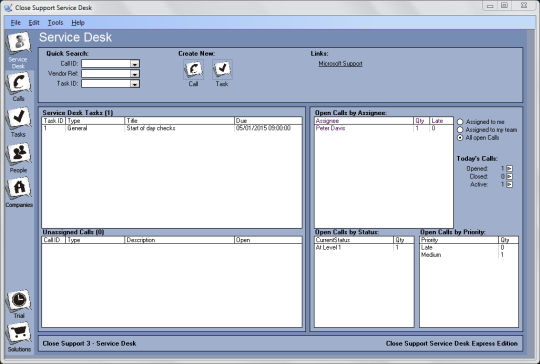This screenshot has width=540, height=364.
Task: Select the 'Start of day checks' task row
Action: pyautogui.click(x=172, y=128)
